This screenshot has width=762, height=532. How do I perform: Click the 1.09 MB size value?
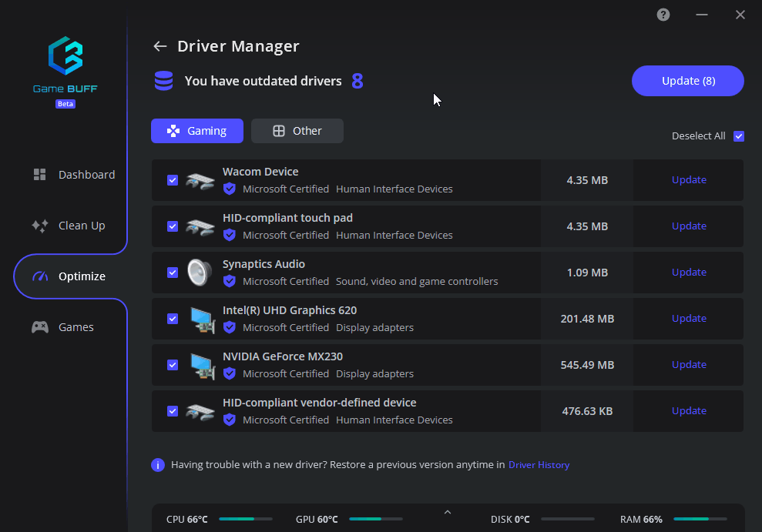pos(587,273)
